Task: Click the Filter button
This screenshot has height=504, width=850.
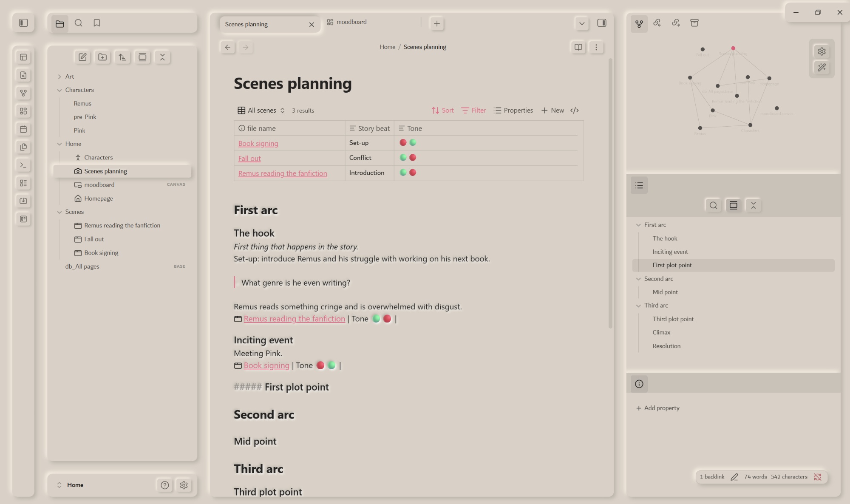Action: [x=473, y=110]
